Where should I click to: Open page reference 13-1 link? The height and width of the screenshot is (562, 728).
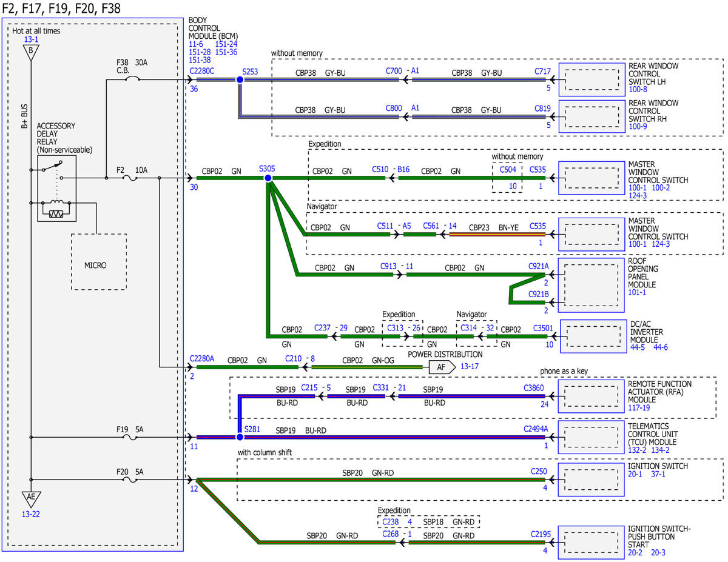[30, 39]
